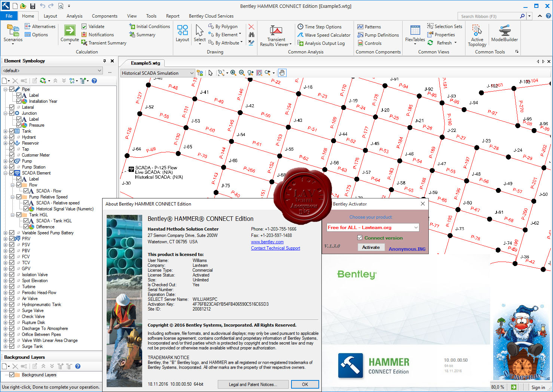Open Alternatives manager

click(x=40, y=27)
